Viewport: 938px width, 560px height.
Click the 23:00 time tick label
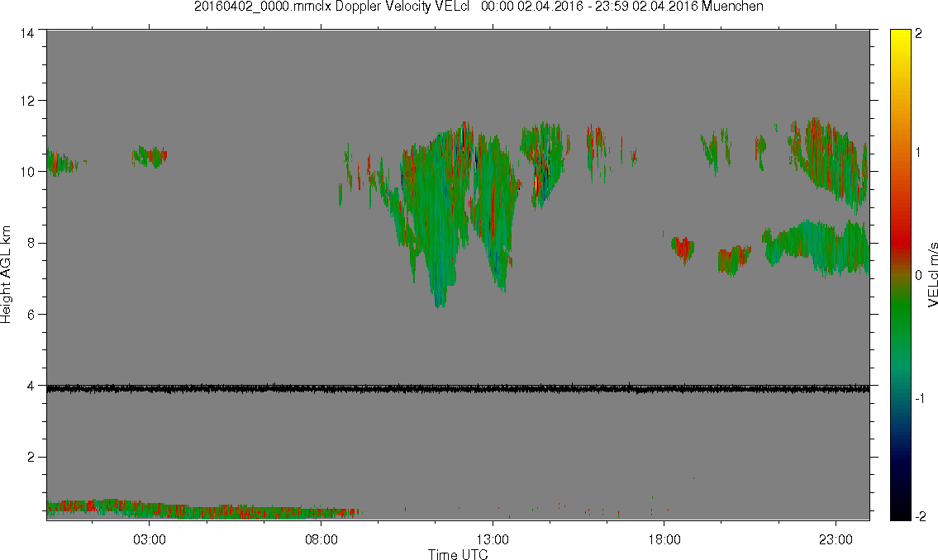836,539
